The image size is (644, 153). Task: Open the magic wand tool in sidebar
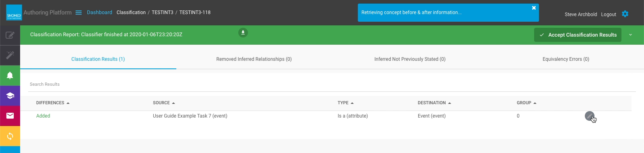tap(10, 55)
